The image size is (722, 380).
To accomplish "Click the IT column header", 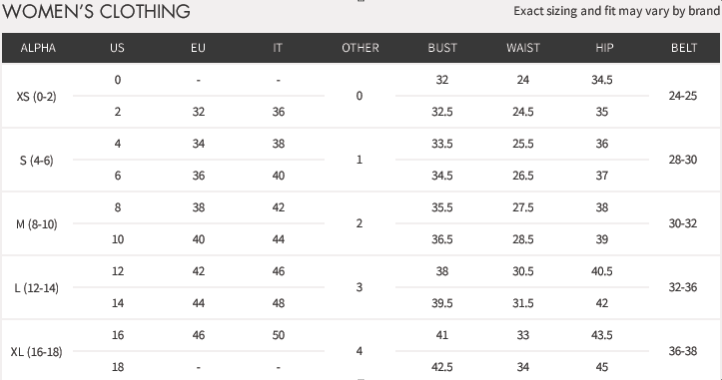I will coord(278,48).
